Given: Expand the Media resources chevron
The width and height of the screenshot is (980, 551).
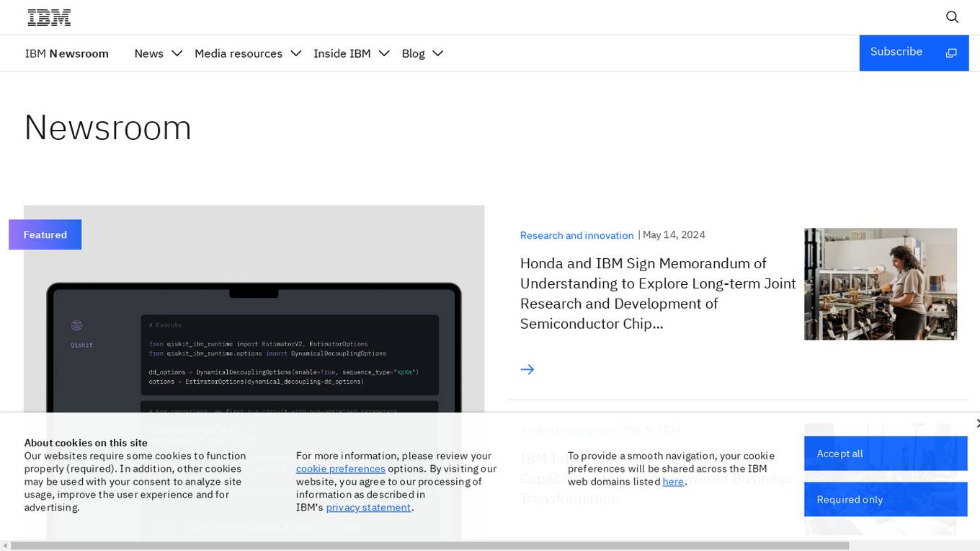Looking at the screenshot, I should [295, 53].
